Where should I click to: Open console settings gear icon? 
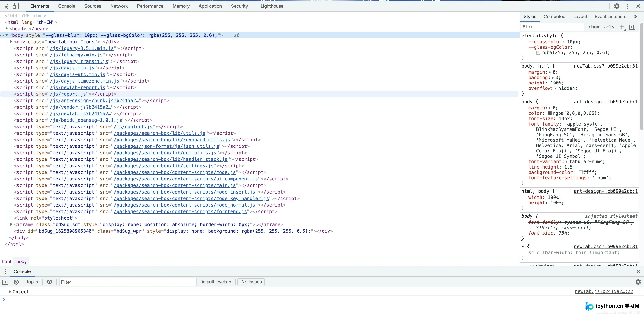(638, 282)
